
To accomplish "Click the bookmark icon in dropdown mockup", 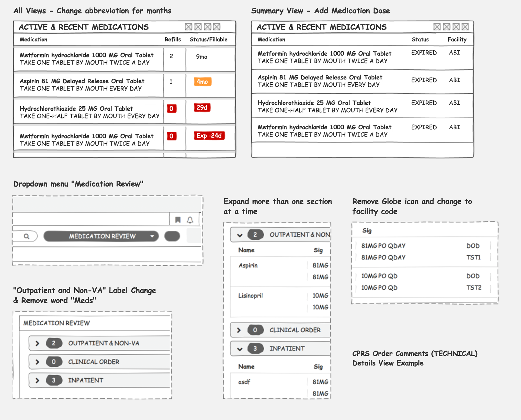I will (x=178, y=220).
